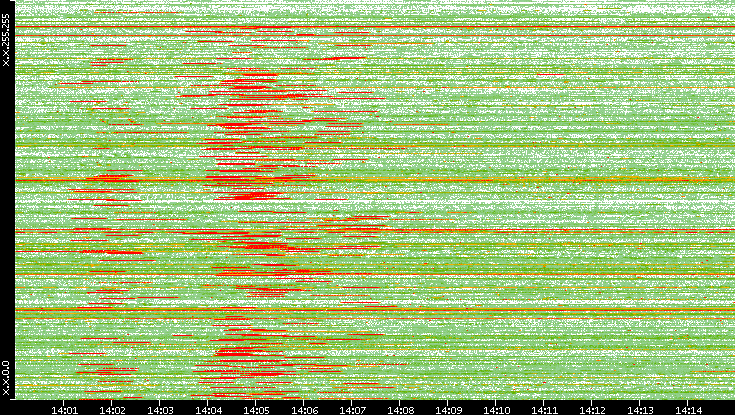Click the 14:01 time axis label

pos(64,410)
